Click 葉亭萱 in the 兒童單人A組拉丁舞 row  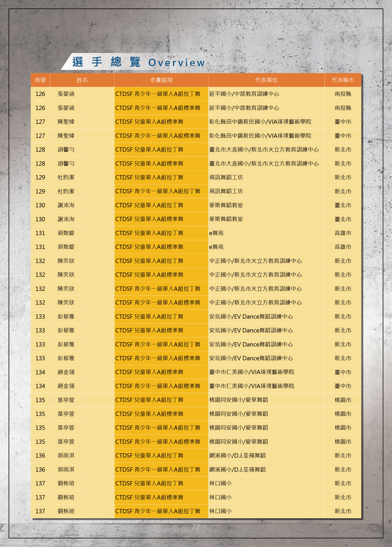(x=66, y=400)
